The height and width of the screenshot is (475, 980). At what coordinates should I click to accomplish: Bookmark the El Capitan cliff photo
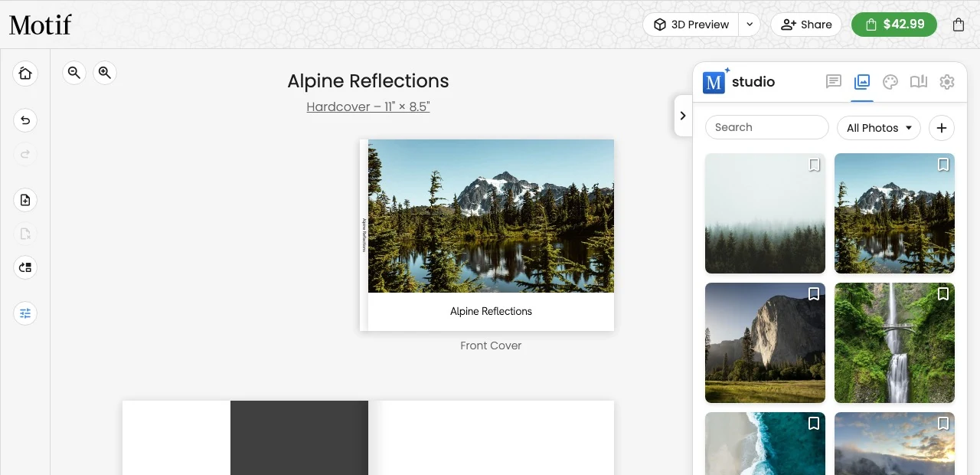814,294
